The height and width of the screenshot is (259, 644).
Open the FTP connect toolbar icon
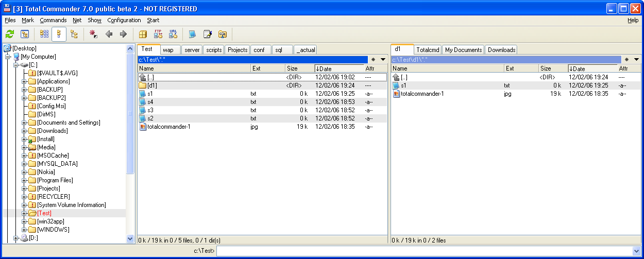point(158,34)
